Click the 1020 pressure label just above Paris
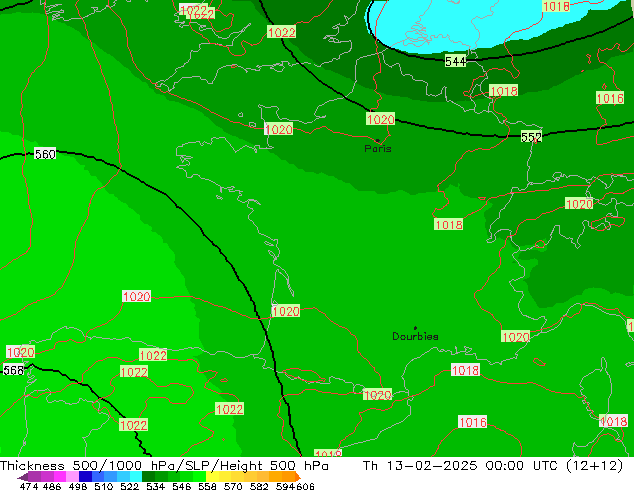The width and height of the screenshot is (634, 490). [380, 119]
